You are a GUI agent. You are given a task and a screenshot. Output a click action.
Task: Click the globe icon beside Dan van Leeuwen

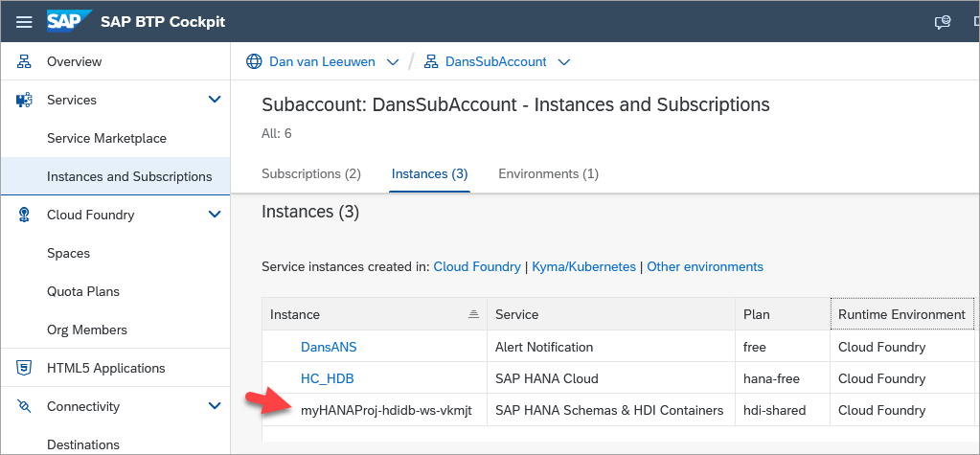click(254, 62)
